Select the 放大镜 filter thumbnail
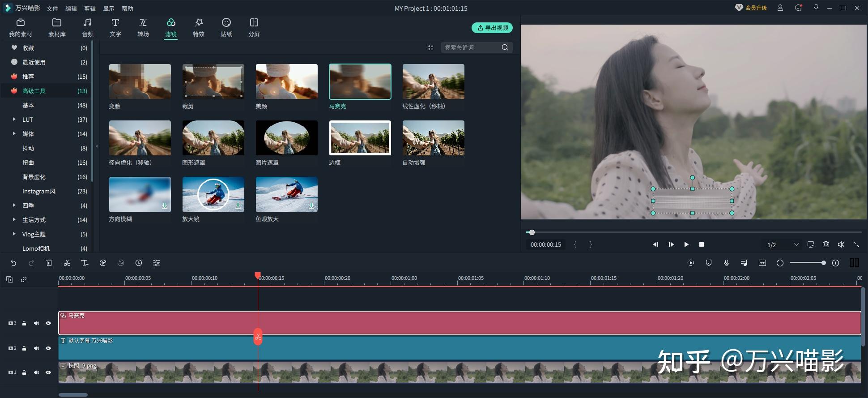This screenshot has height=398, width=868. click(x=213, y=194)
